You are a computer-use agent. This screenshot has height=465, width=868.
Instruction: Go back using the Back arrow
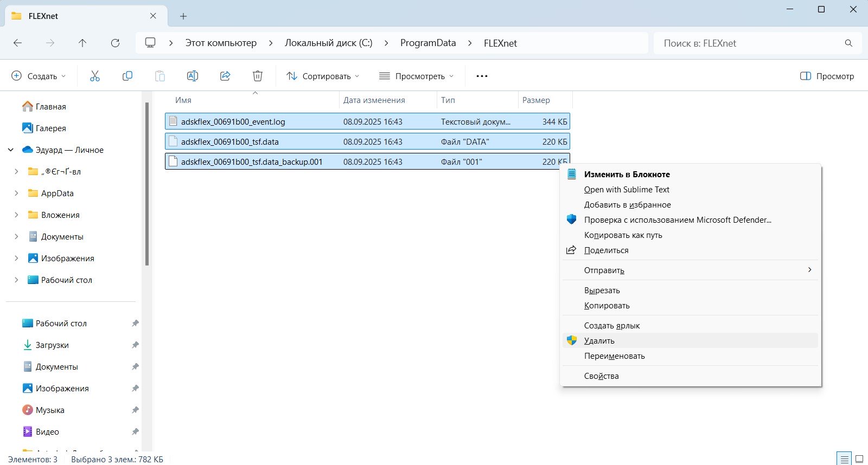point(18,43)
